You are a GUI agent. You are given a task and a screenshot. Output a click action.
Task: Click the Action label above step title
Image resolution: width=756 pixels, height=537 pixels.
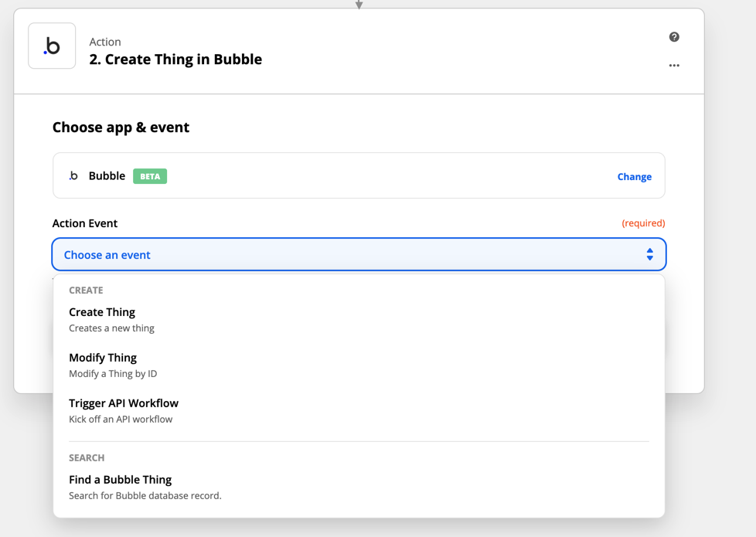pos(105,42)
